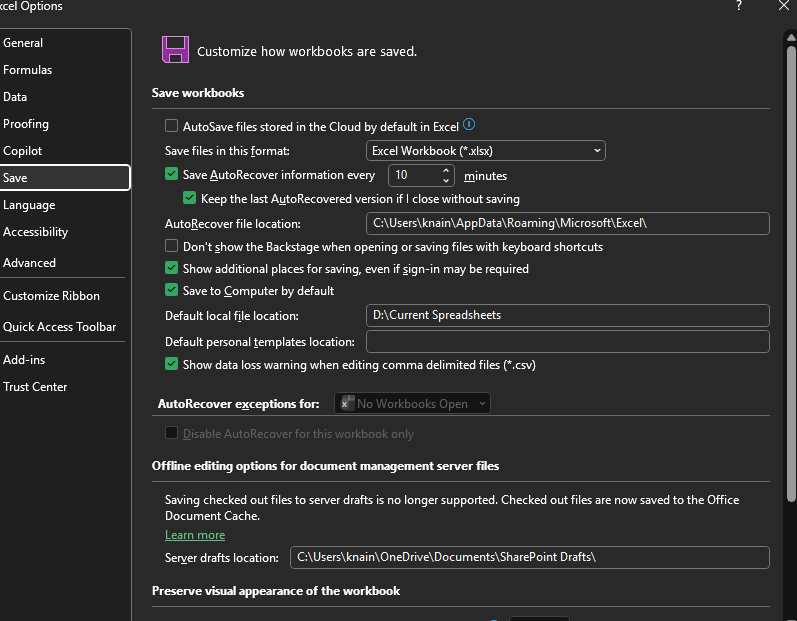Open the Trust Center category
The width and height of the screenshot is (797, 621).
(65, 386)
